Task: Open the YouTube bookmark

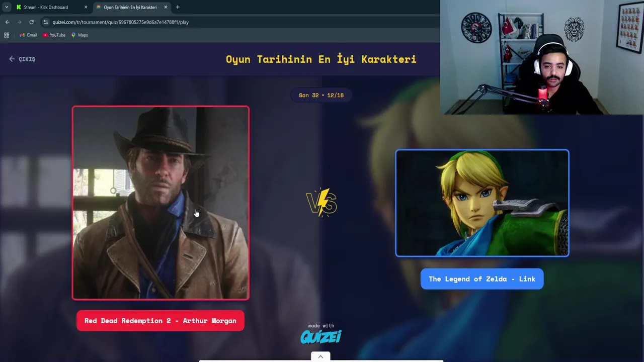Action: point(54,35)
